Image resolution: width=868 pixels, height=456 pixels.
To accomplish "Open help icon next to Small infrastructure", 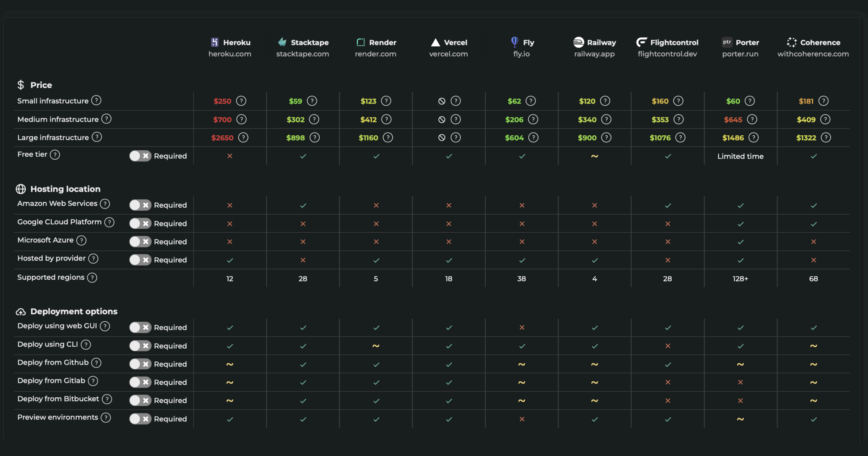I will tap(96, 100).
